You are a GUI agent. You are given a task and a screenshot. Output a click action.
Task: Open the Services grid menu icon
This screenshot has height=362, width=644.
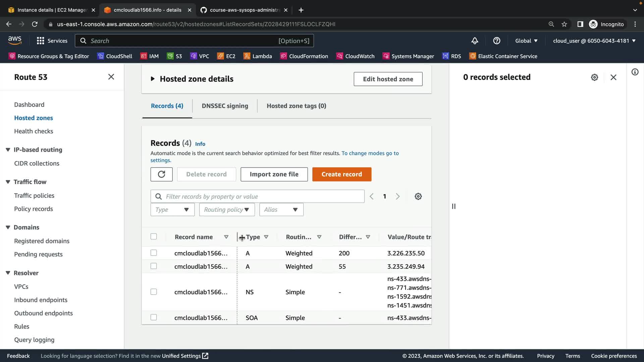(41, 41)
